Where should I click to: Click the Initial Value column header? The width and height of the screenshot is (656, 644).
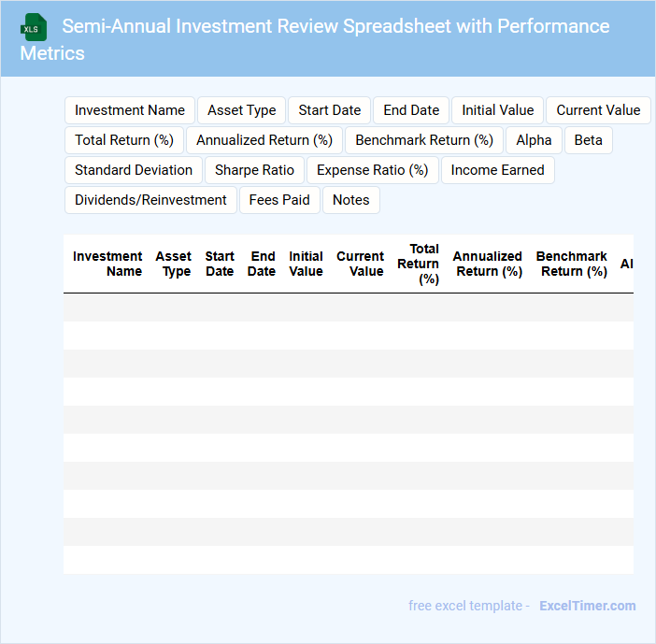point(306,264)
